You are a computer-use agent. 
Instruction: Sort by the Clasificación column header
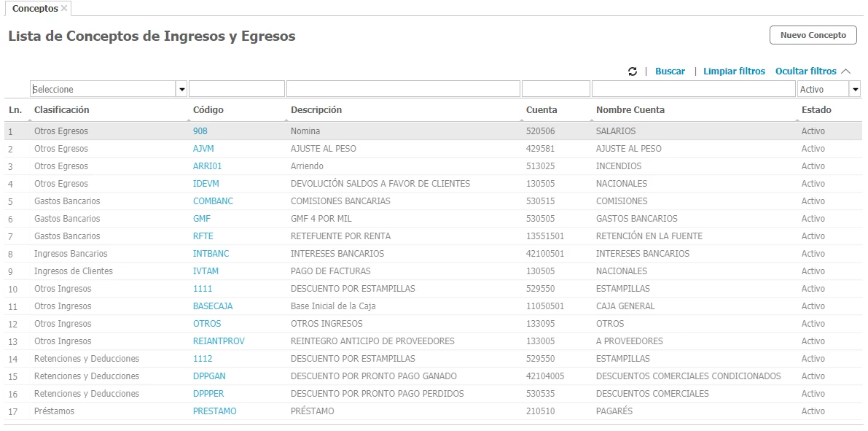tap(62, 110)
